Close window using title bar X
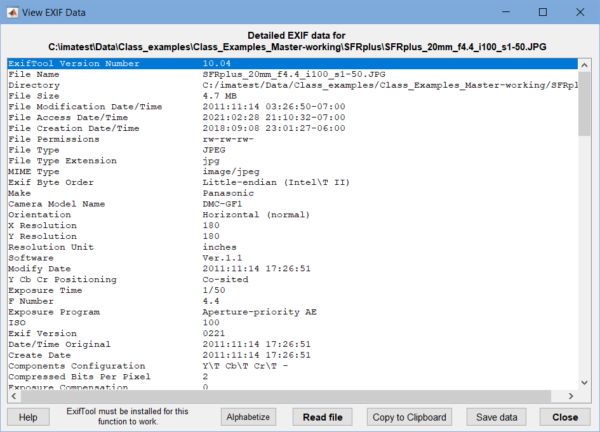Screen dimensions: 600x432 point(582,12)
